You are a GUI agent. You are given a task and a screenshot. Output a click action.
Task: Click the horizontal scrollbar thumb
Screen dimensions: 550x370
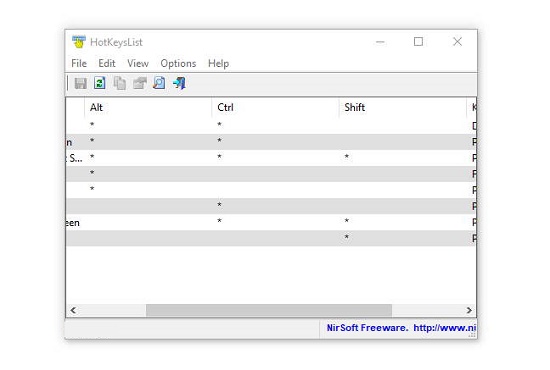[269, 310]
